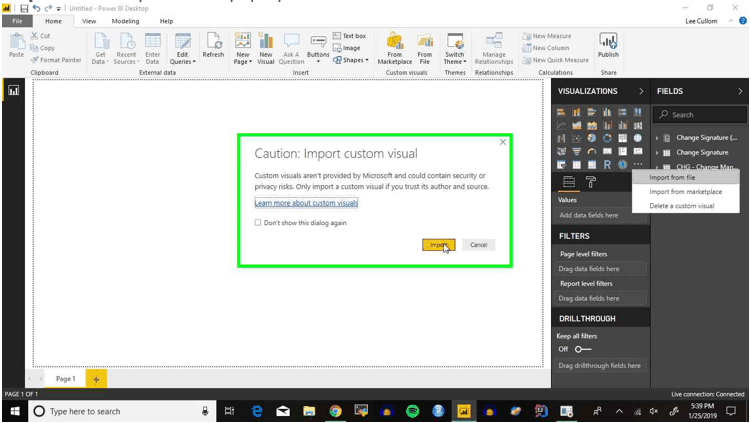
Task: Click the Refresh button
Action: point(213,46)
